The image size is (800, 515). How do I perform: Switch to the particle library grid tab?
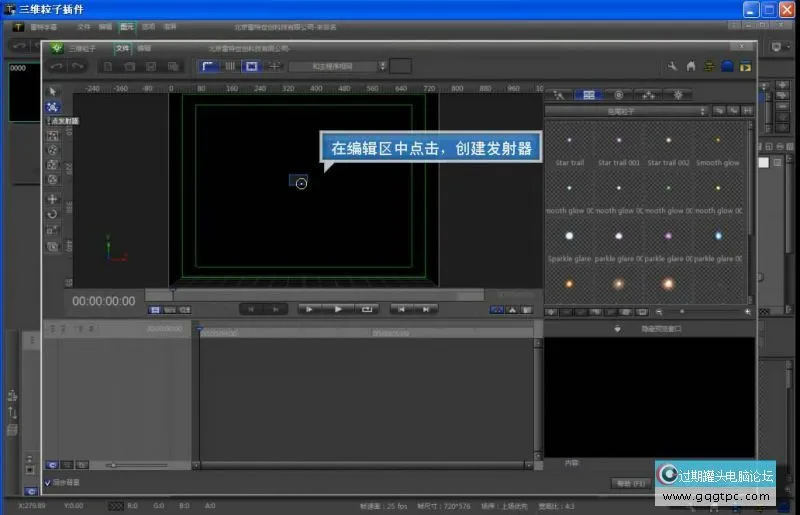point(588,94)
